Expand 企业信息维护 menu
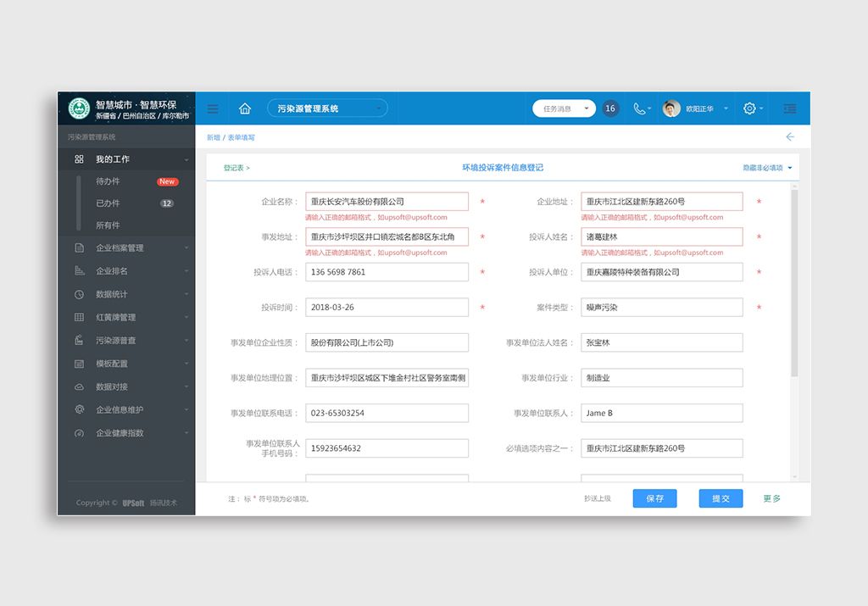 (126, 410)
